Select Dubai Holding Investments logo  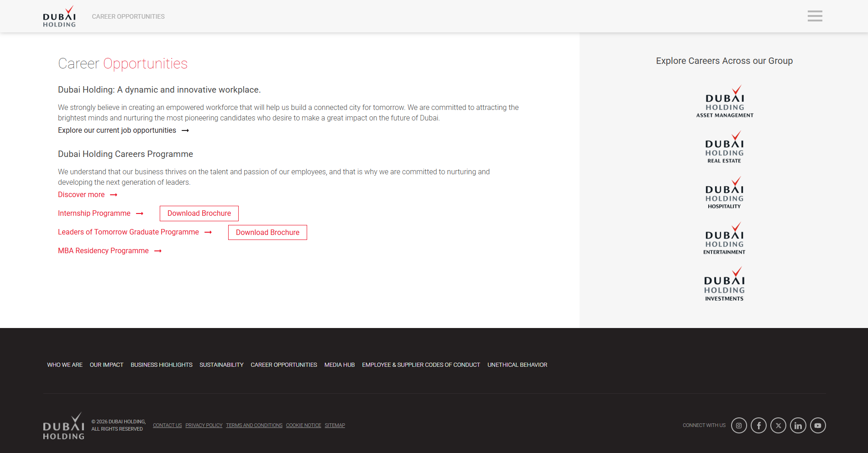coord(724,284)
